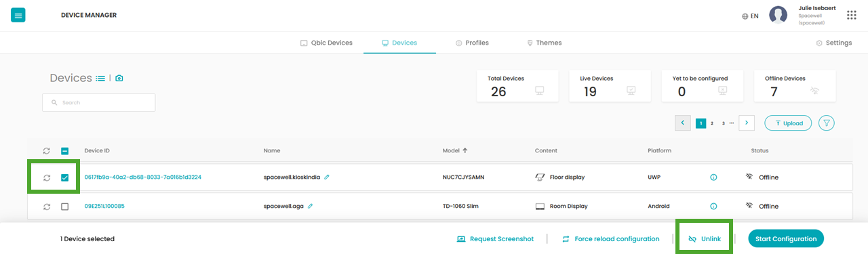The width and height of the screenshot is (868, 254).
Task: Open info icon for UWP device
Action: coord(713,177)
